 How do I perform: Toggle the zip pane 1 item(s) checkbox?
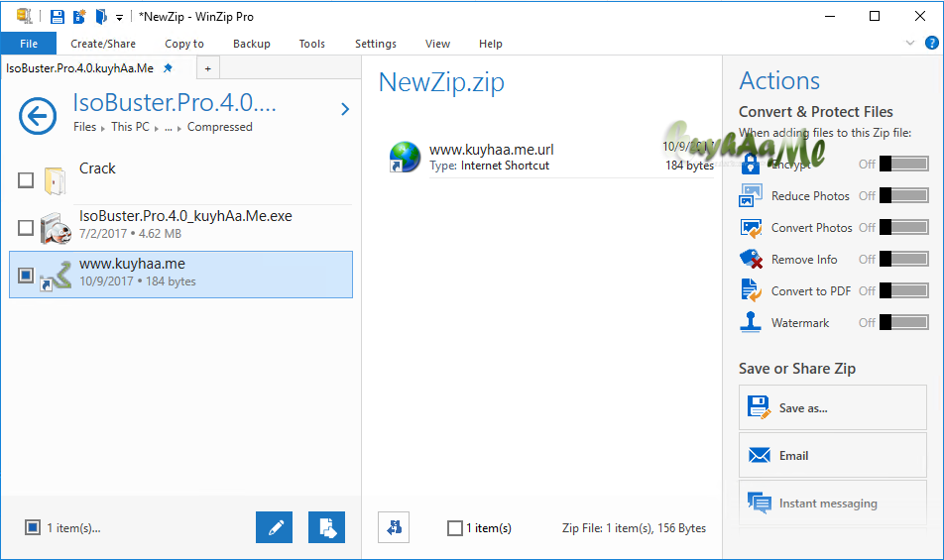(x=455, y=528)
